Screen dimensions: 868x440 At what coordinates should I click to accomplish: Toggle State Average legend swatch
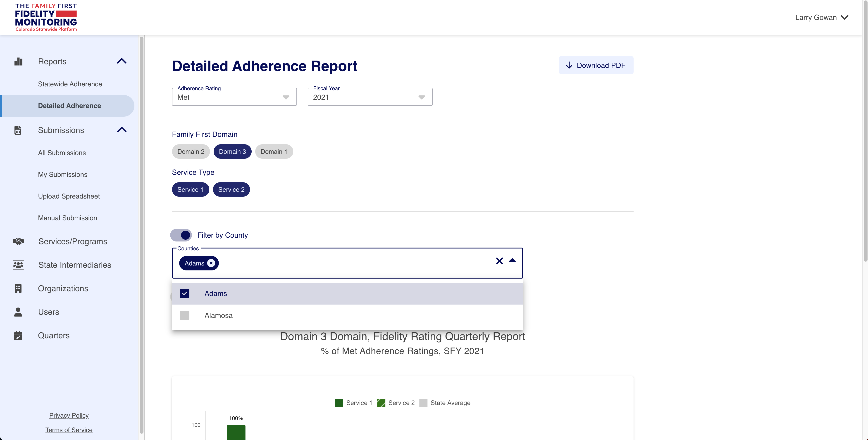point(423,403)
